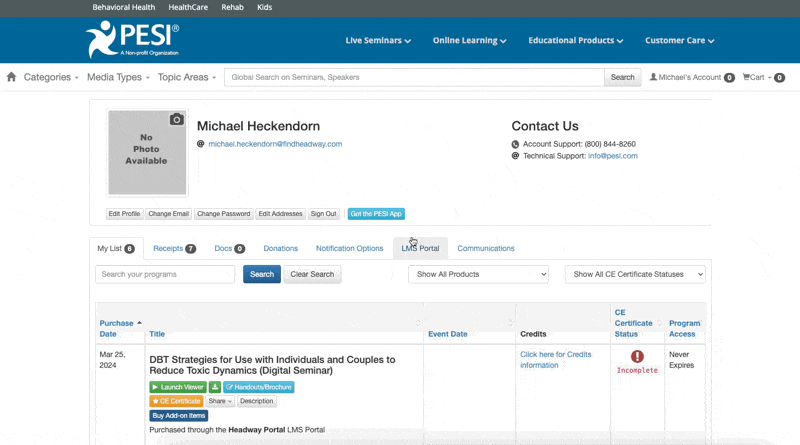Click the michael.heckendorn email link
The height and width of the screenshot is (445, 800).
(x=275, y=144)
